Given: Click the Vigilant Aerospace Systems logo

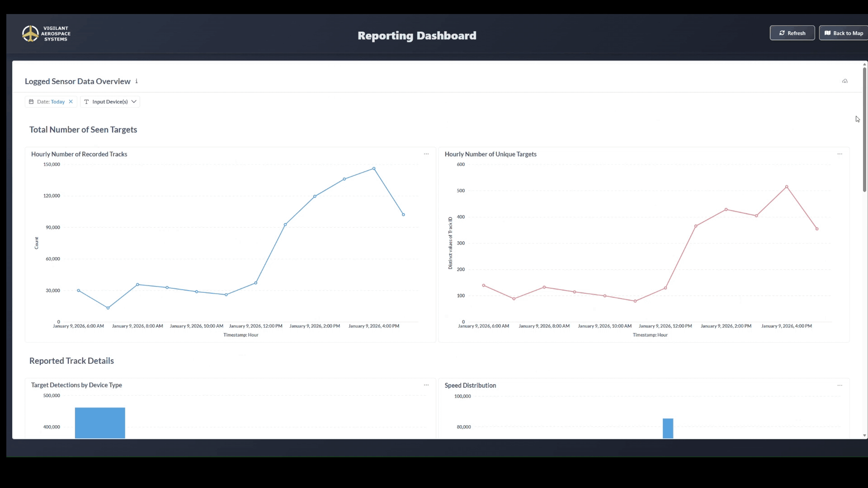Looking at the screenshot, I should pyautogui.click(x=46, y=34).
